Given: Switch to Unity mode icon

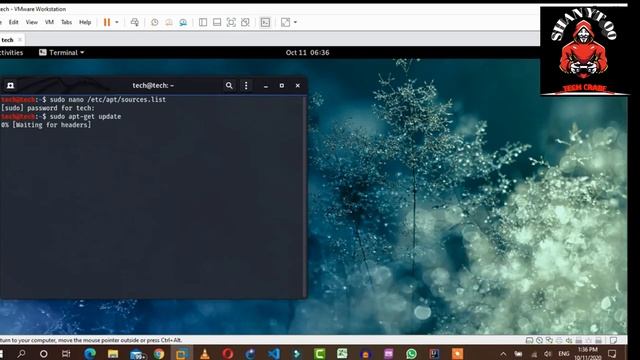Looking at the screenshot, I should coord(245,22).
